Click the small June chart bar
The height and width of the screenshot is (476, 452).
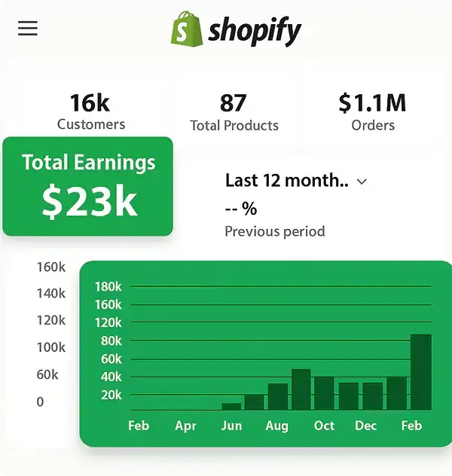[x=231, y=406]
